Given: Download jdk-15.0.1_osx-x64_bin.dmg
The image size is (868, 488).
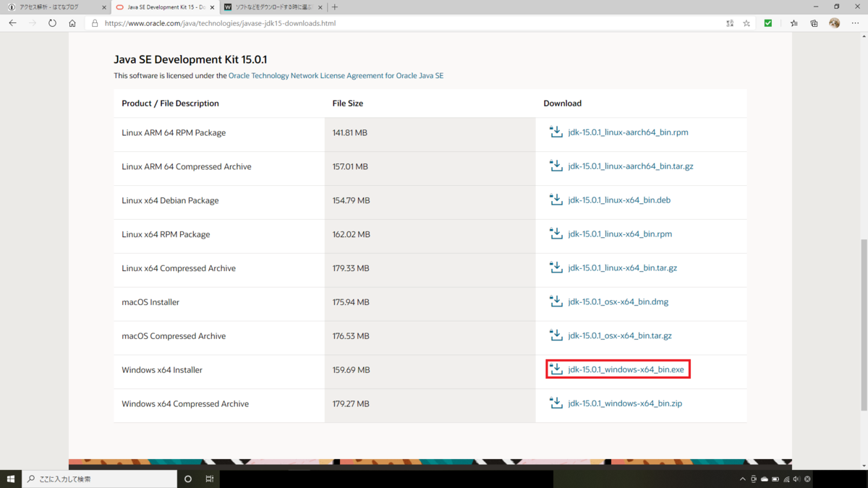Looking at the screenshot, I should 618,302.
